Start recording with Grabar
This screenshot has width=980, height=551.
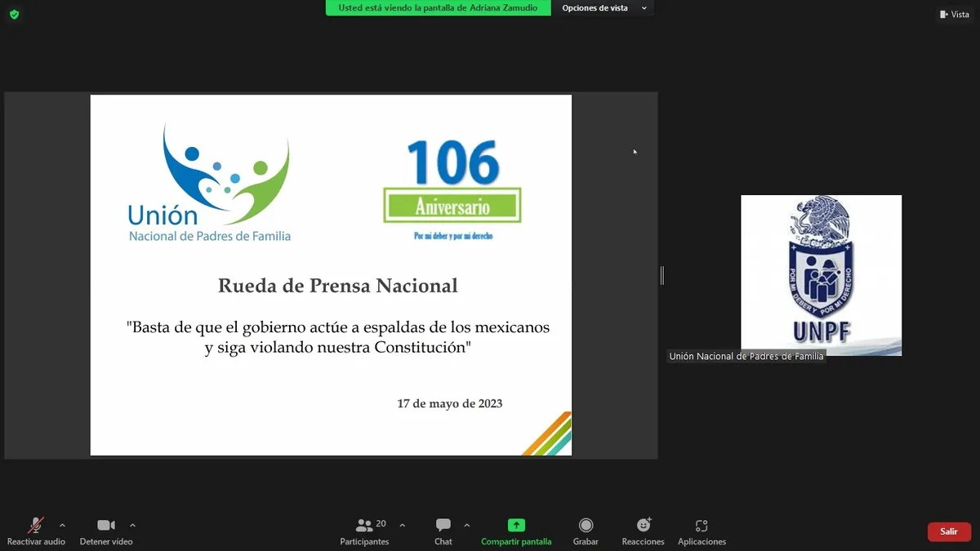[586, 531]
